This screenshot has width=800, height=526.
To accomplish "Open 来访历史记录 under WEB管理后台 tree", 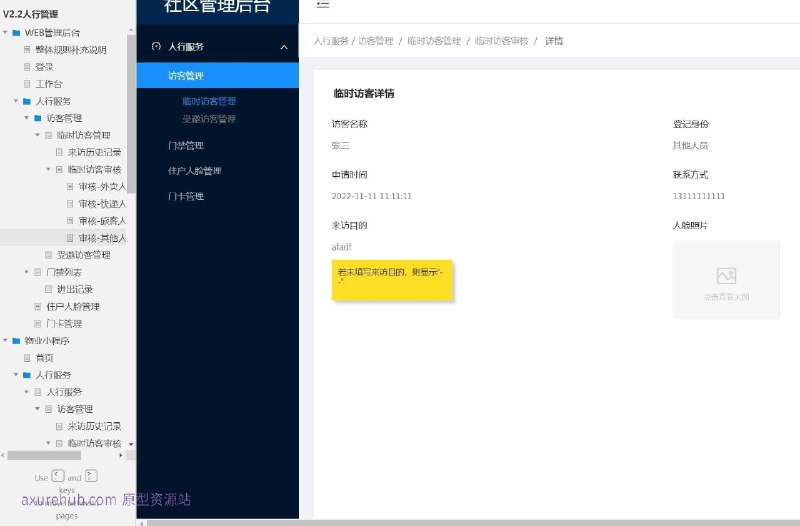I will tap(94, 152).
